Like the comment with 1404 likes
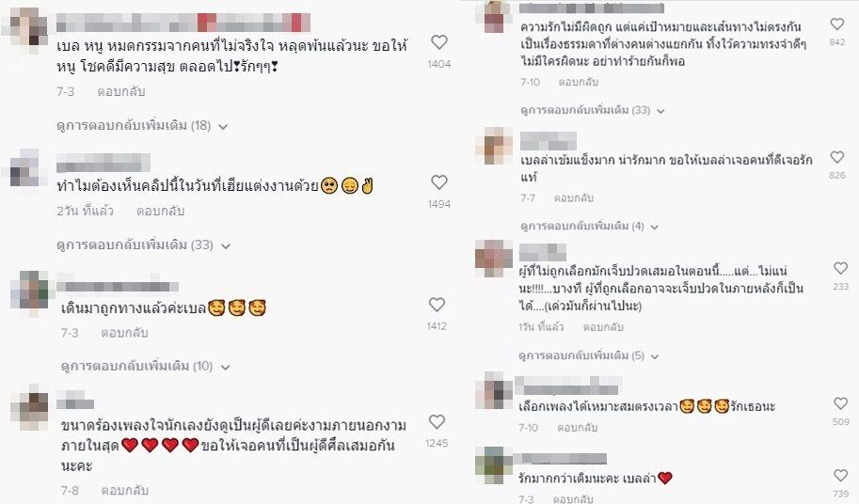This screenshot has height=504, width=859. click(x=438, y=42)
